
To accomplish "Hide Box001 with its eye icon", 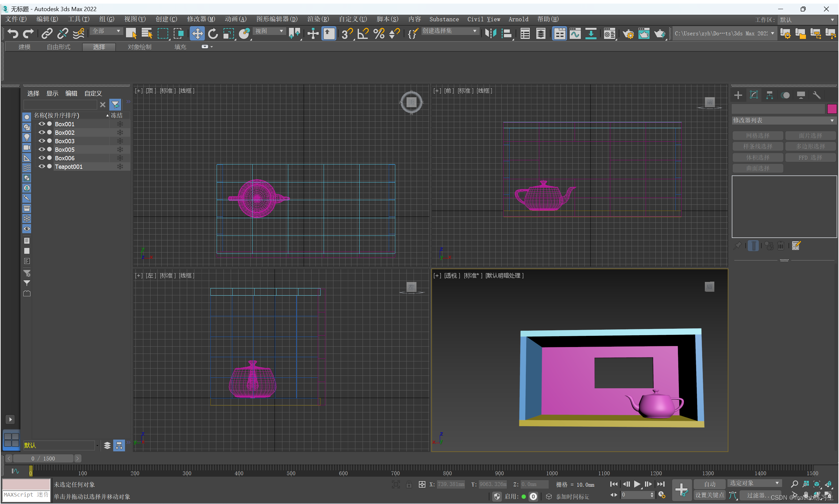I will tap(42, 124).
